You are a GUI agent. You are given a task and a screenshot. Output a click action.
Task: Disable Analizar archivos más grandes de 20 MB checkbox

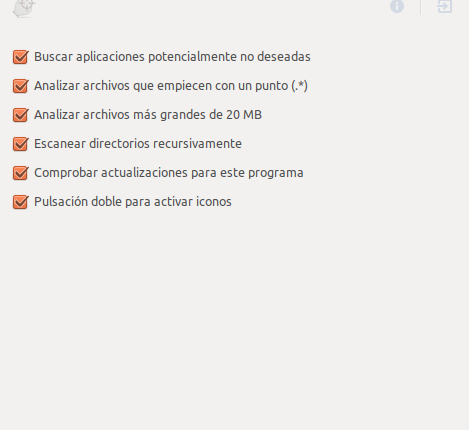pyautogui.click(x=20, y=115)
